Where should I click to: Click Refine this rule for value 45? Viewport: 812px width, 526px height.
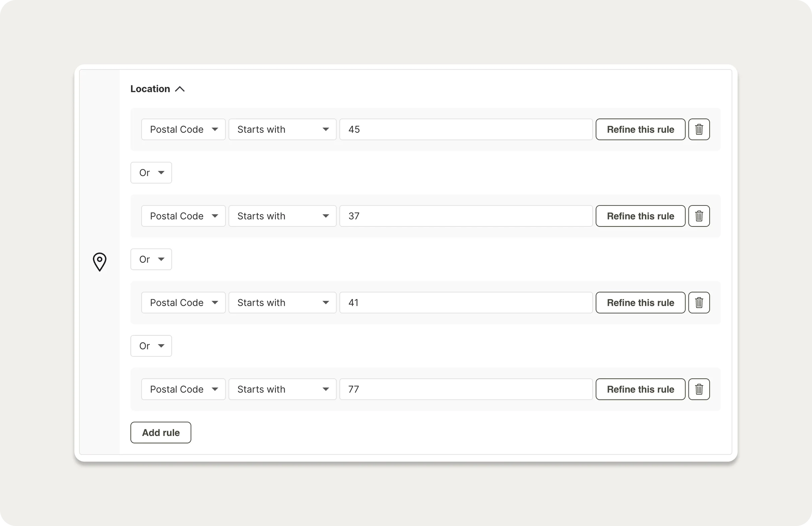[x=640, y=129]
